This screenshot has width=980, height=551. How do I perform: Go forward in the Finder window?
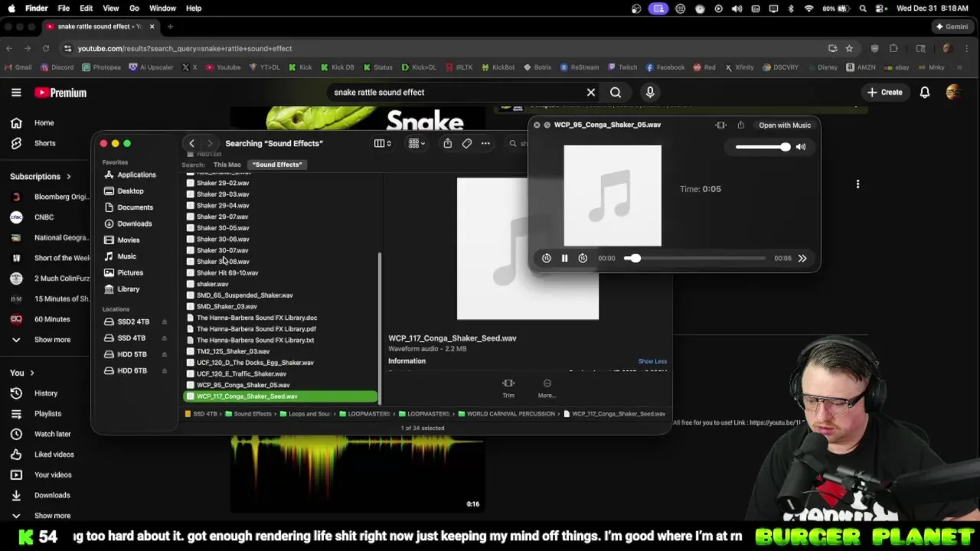click(x=210, y=143)
